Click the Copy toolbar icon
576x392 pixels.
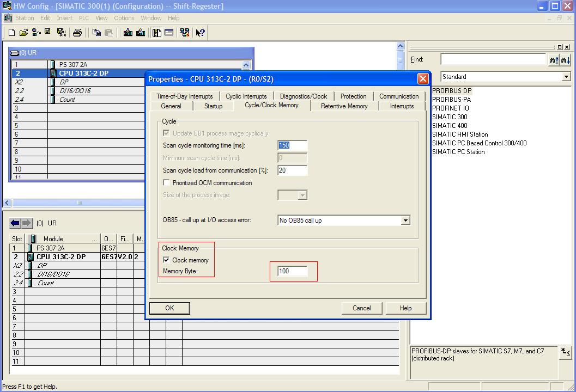(x=96, y=33)
